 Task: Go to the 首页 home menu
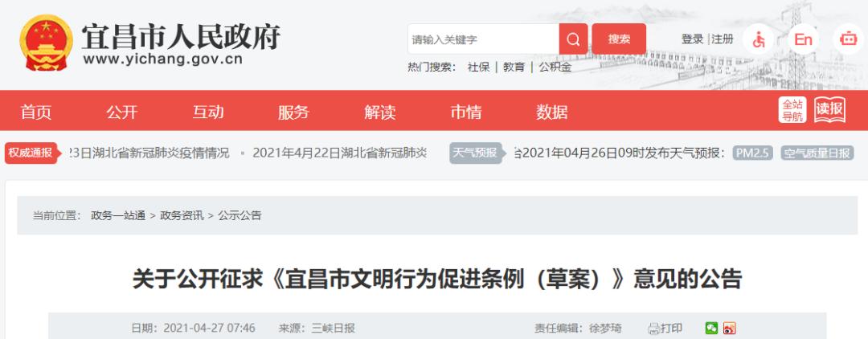pyautogui.click(x=36, y=112)
